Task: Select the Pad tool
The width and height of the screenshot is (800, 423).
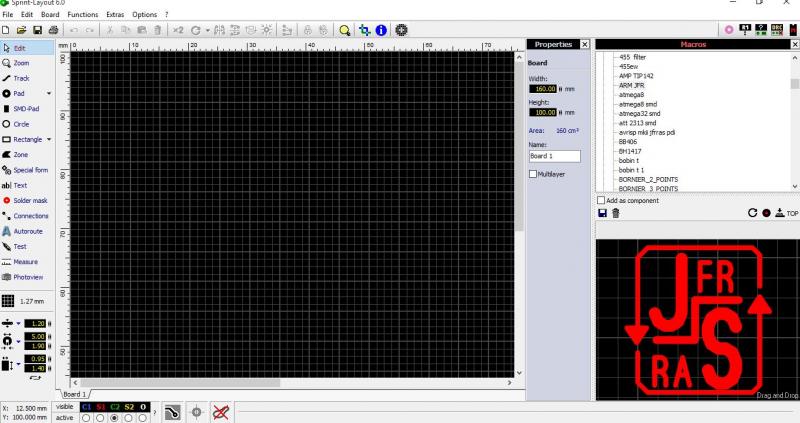Action: pyautogui.click(x=21, y=94)
